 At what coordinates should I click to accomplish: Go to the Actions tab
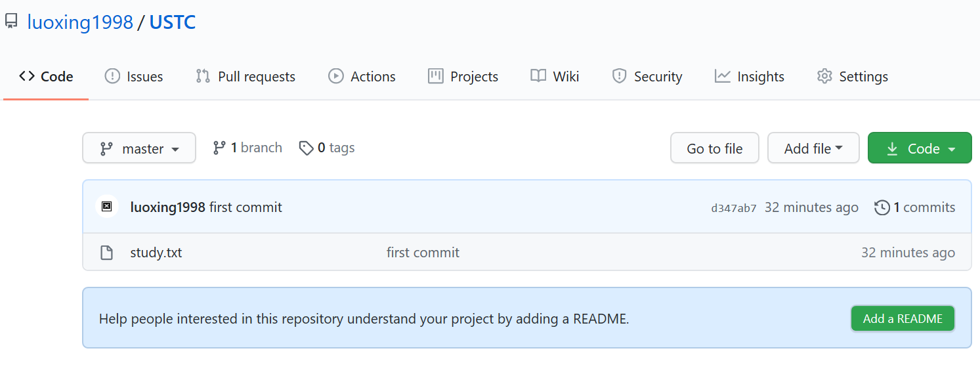tap(362, 77)
